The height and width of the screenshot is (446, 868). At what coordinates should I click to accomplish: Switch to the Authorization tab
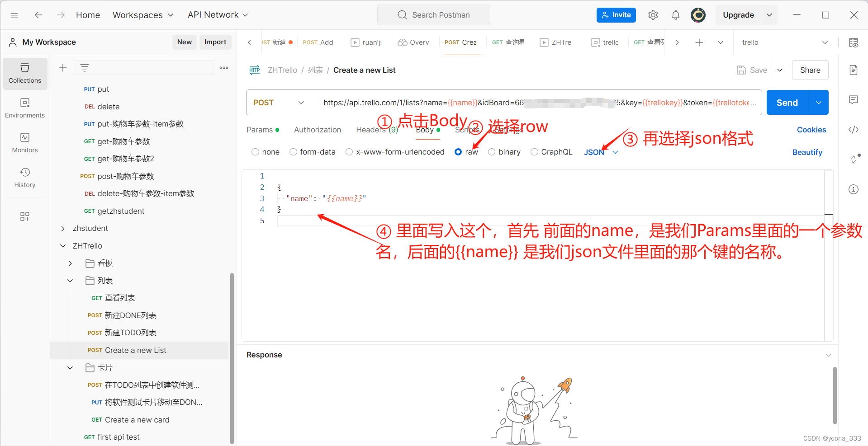click(317, 130)
